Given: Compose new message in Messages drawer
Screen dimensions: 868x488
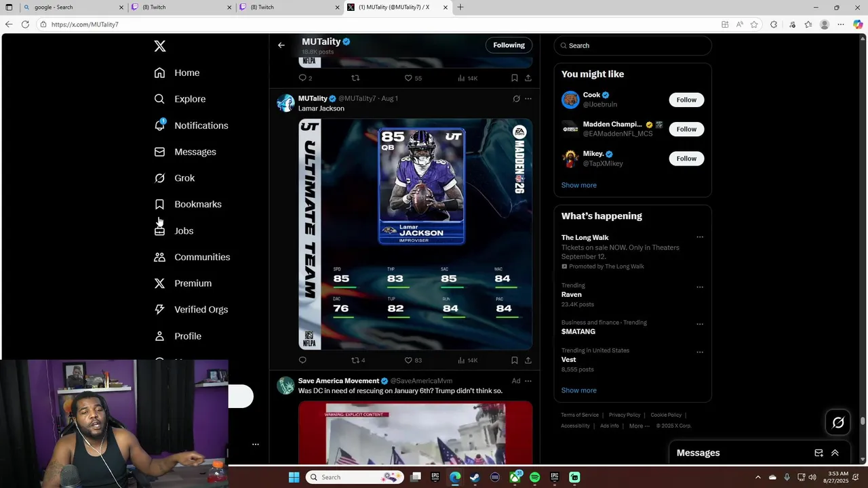Looking at the screenshot, I should click(818, 453).
